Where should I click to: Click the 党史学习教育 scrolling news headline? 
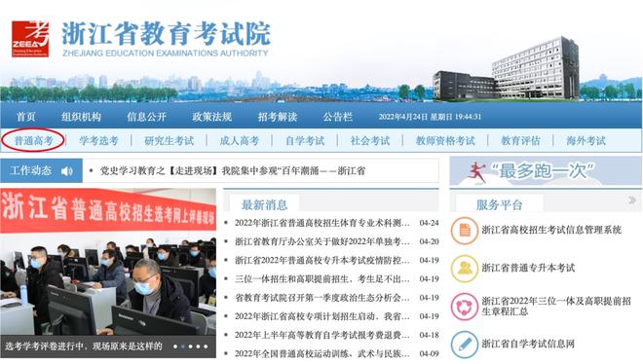[x=233, y=170]
